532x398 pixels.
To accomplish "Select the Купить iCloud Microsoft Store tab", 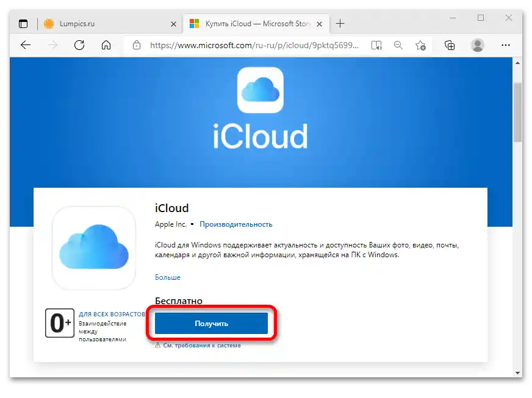I will coord(256,24).
